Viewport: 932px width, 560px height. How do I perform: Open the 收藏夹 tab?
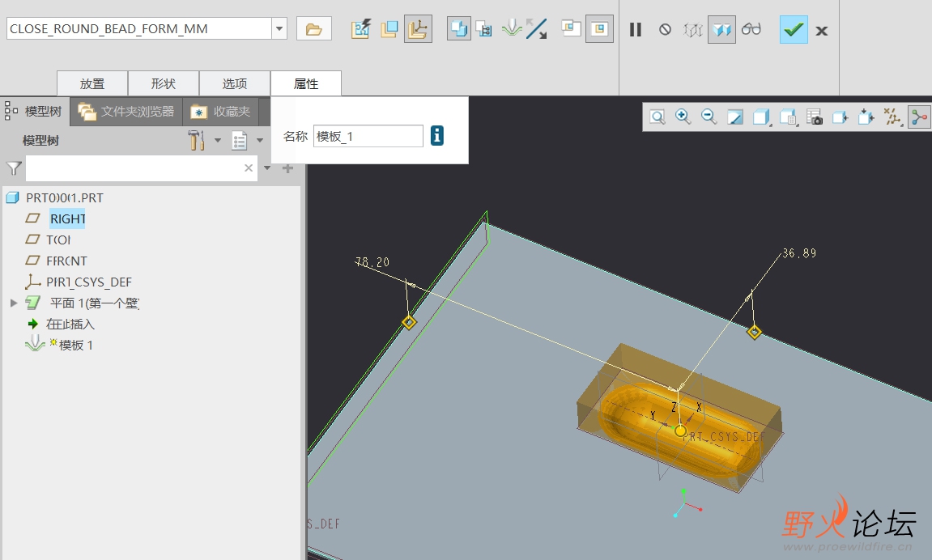coord(220,112)
